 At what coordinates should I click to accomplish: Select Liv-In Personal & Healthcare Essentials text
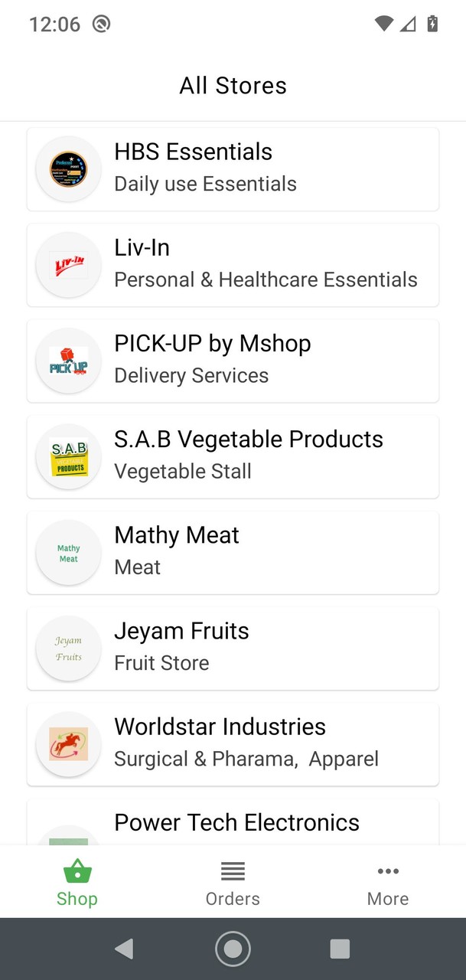click(x=266, y=280)
